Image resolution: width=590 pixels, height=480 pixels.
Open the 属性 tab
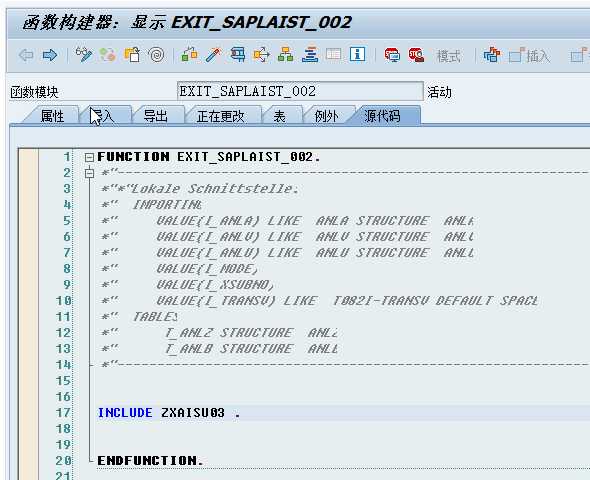coord(52,116)
